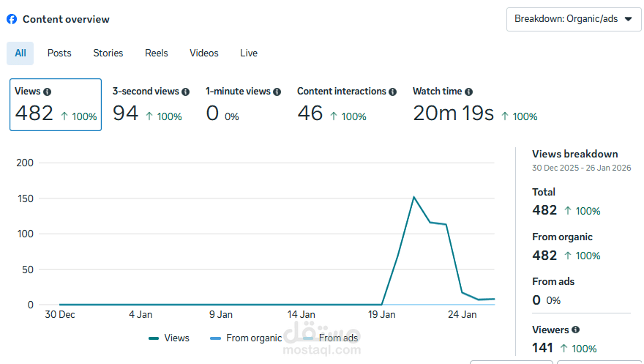The width and height of the screenshot is (644, 364).
Task: Click the Watch time info icon
Action: pyautogui.click(x=468, y=92)
